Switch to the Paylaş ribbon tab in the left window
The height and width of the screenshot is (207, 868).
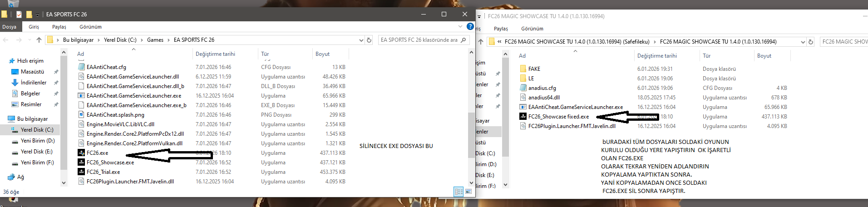[59, 27]
